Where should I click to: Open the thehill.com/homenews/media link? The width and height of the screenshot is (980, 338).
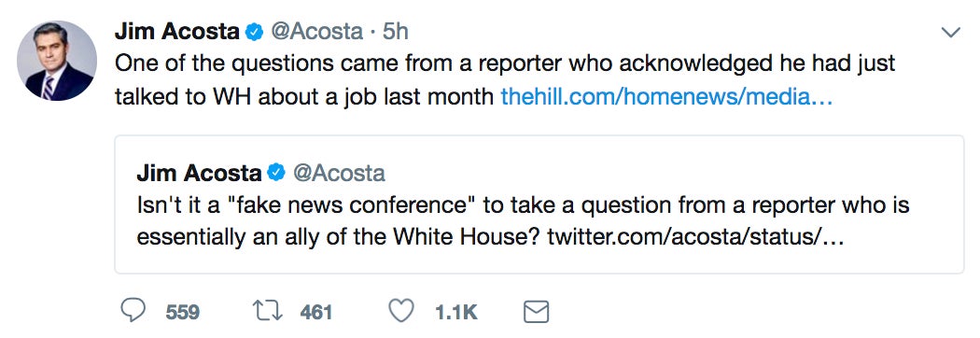[667, 97]
